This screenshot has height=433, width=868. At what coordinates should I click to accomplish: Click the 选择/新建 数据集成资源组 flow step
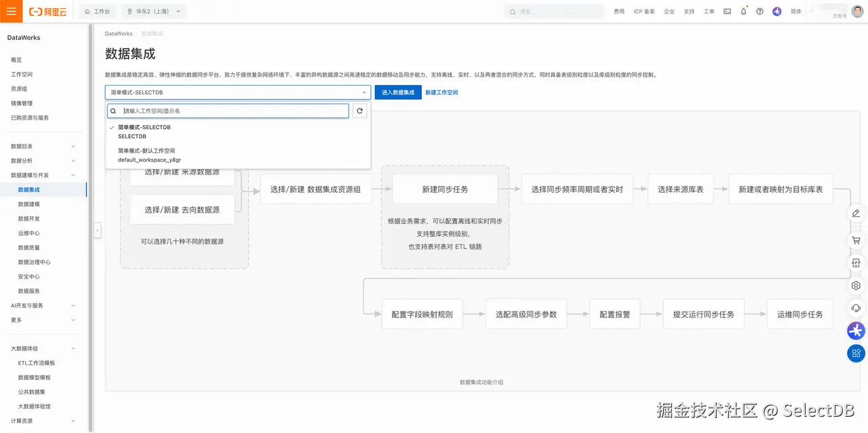[x=316, y=189]
